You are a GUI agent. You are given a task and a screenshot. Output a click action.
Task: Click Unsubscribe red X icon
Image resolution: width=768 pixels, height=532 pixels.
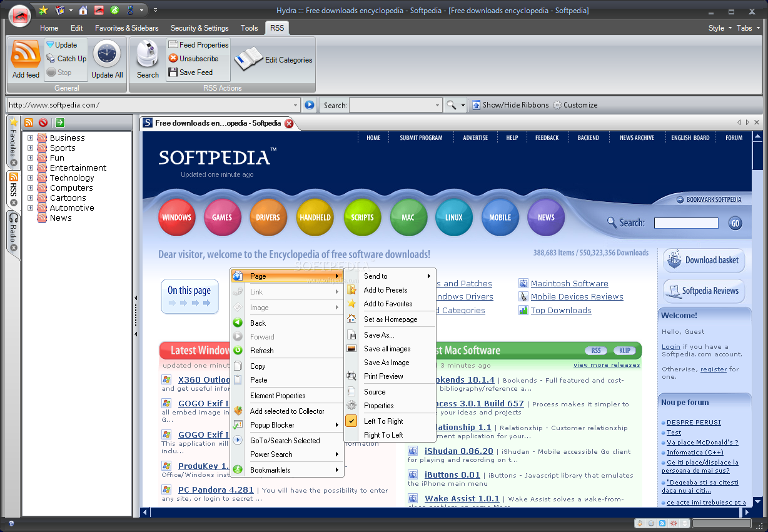click(x=173, y=59)
